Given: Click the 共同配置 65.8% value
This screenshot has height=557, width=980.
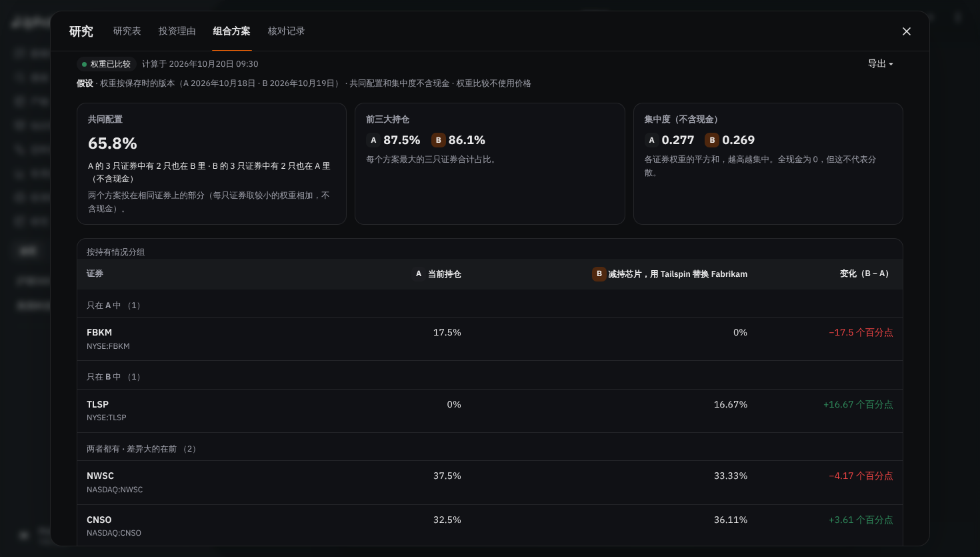Looking at the screenshot, I should point(113,143).
